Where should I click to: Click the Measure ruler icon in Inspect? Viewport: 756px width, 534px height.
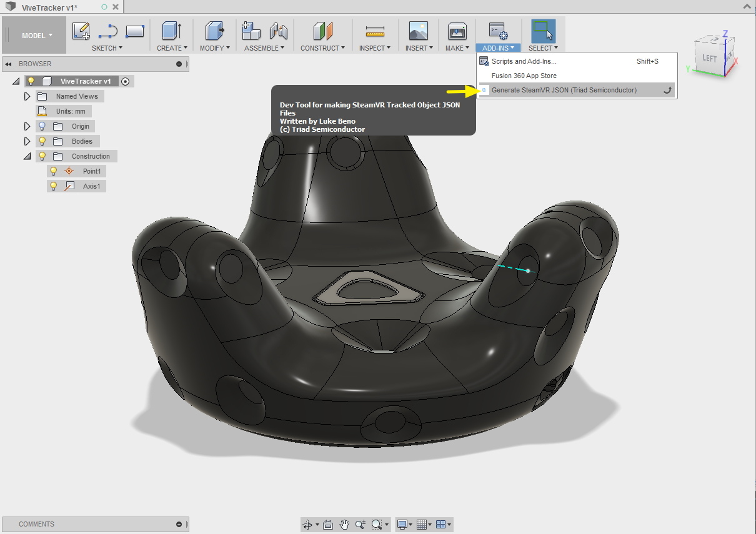pos(375,31)
